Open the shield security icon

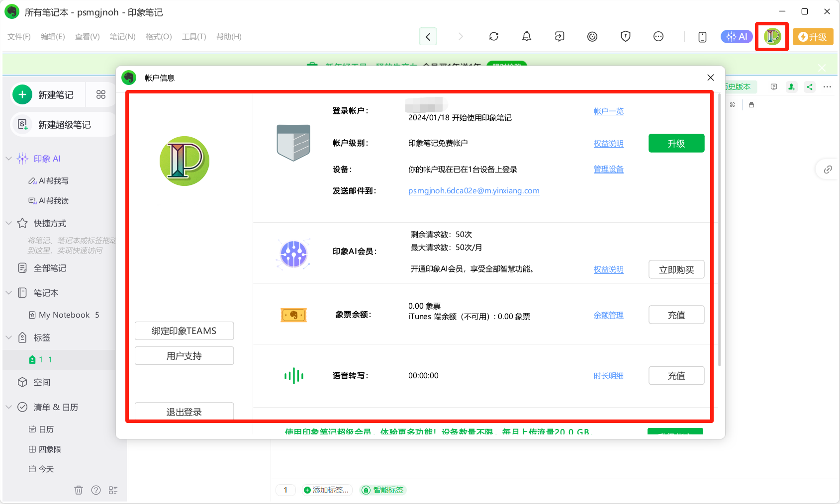tap(626, 36)
